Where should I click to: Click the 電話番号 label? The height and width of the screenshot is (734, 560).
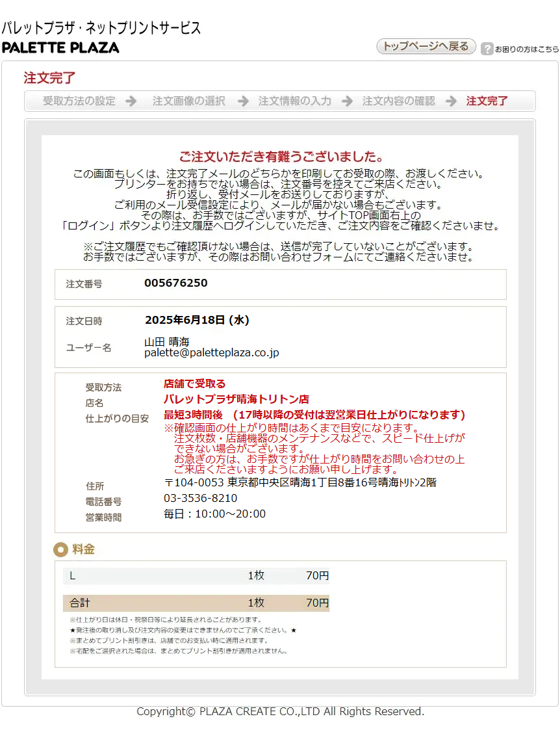click(103, 503)
